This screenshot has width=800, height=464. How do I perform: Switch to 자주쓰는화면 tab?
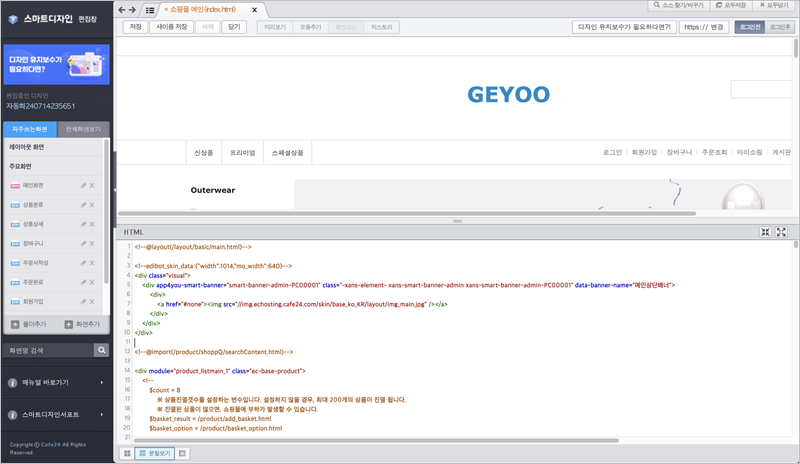(x=30, y=129)
